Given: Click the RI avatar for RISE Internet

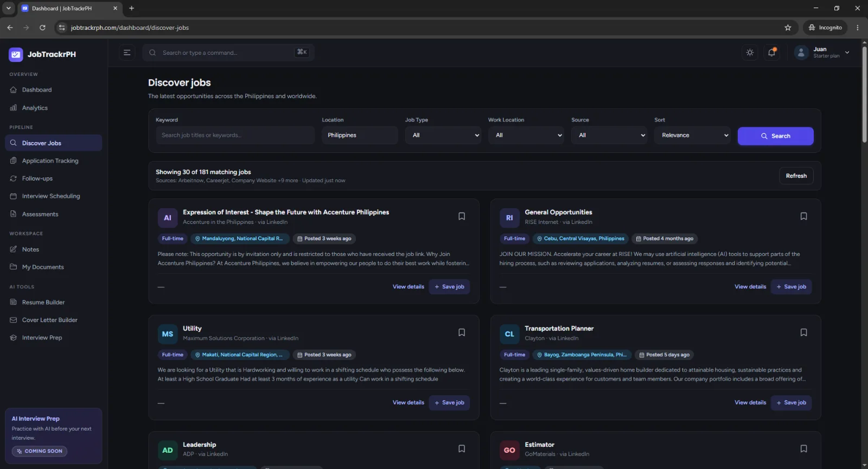Looking at the screenshot, I should [509, 218].
